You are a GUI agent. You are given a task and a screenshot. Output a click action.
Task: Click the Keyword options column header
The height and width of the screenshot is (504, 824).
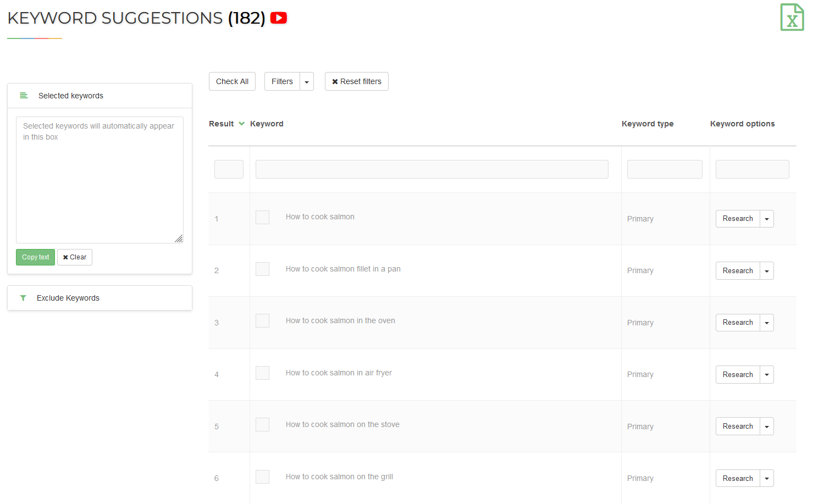[743, 124]
